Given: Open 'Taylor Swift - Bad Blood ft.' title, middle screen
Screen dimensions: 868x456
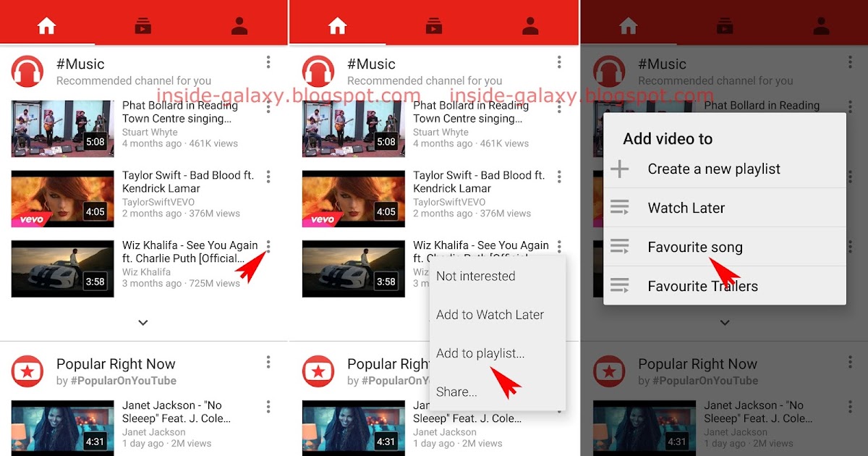Looking at the screenshot, I should click(x=479, y=175).
